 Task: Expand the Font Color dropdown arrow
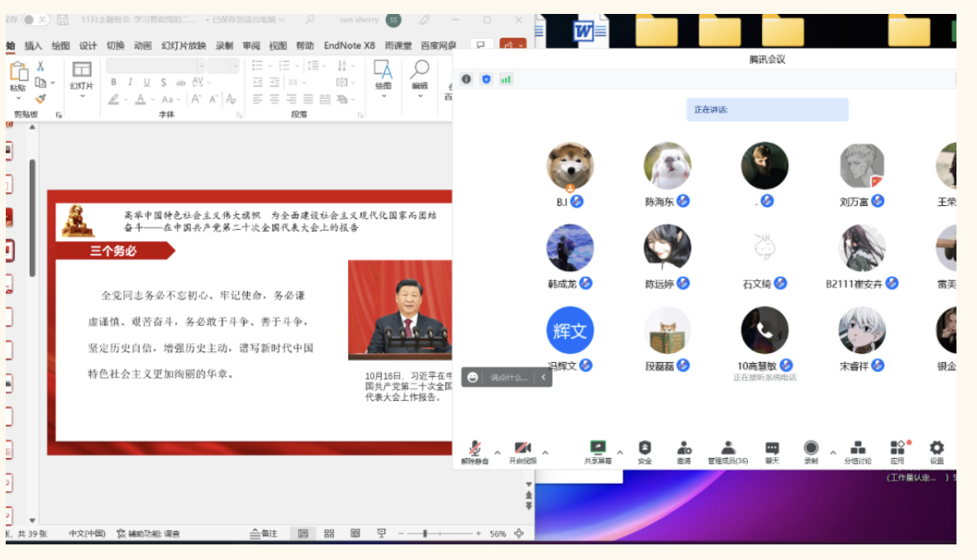[x=153, y=99]
